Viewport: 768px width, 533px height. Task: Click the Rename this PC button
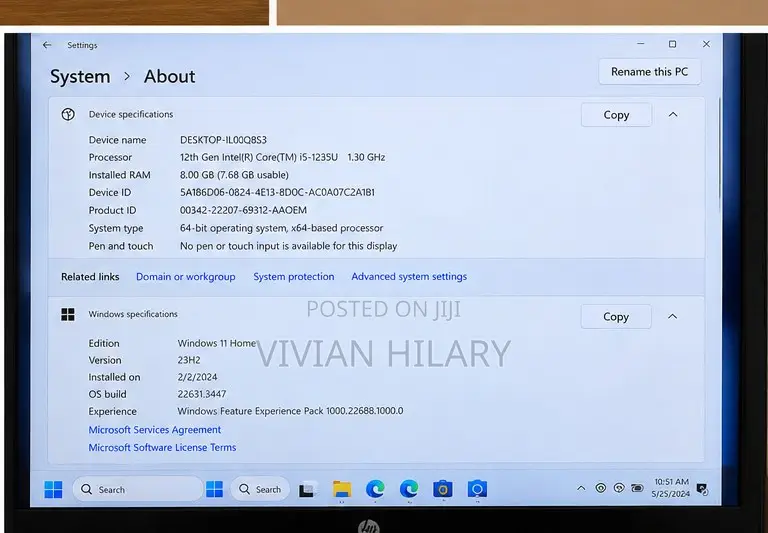point(649,72)
